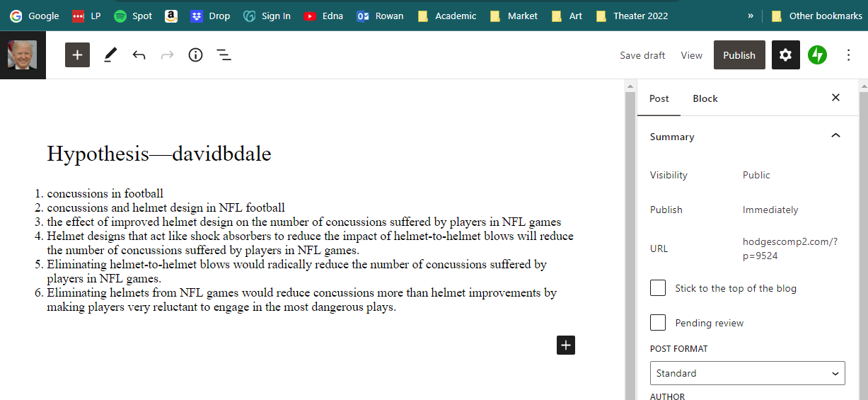
Task: Close the settings sidebar with X
Action: coord(835,98)
